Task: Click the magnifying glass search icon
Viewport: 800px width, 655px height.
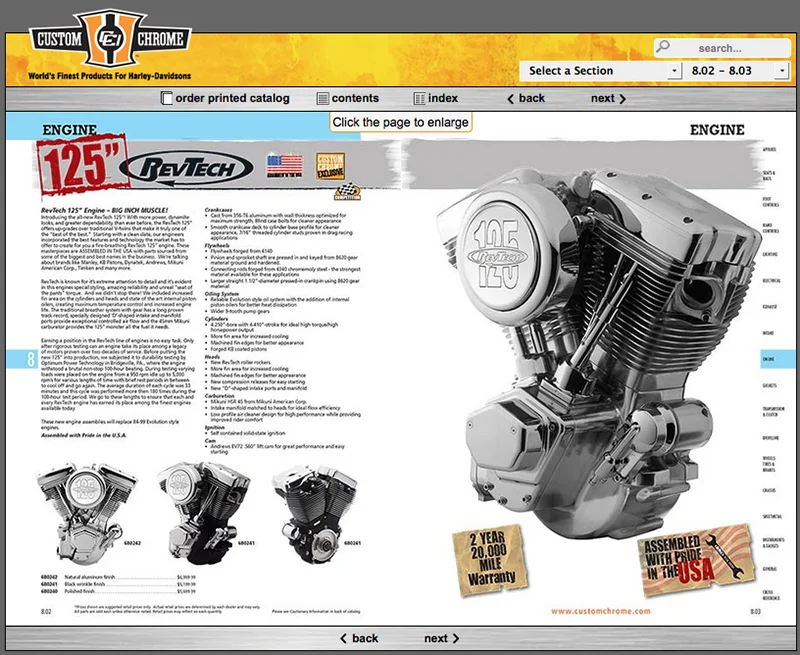Action: click(x=663, y=47)
